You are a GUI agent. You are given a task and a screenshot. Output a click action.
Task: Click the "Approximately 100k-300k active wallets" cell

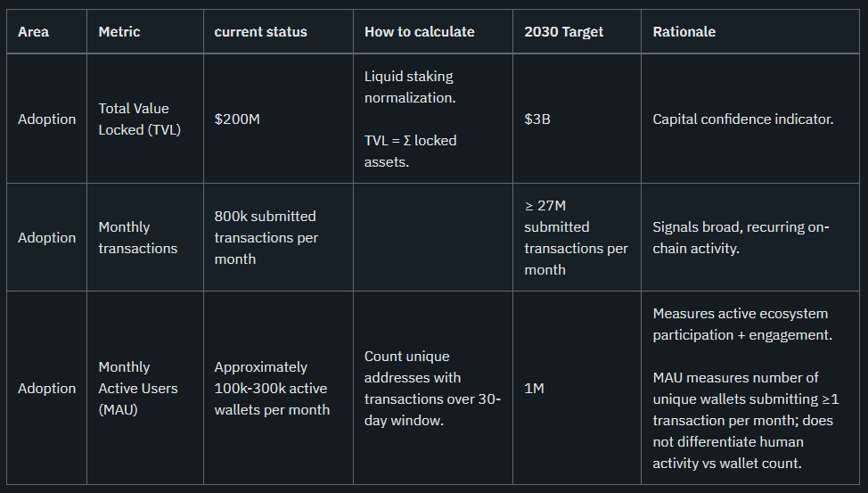click(272, 388)
